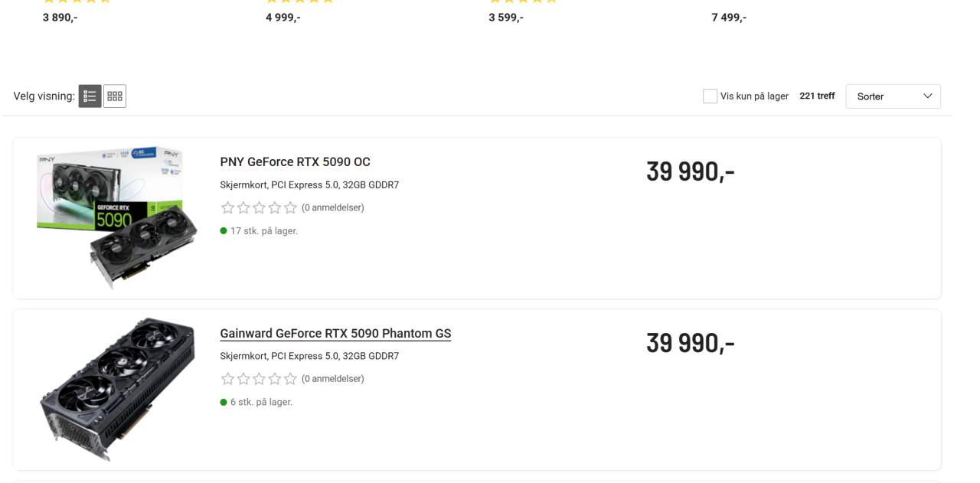This screenshot has width=980, height=483.
Task: Switch to grid view layout
Action: coord(115,96)
